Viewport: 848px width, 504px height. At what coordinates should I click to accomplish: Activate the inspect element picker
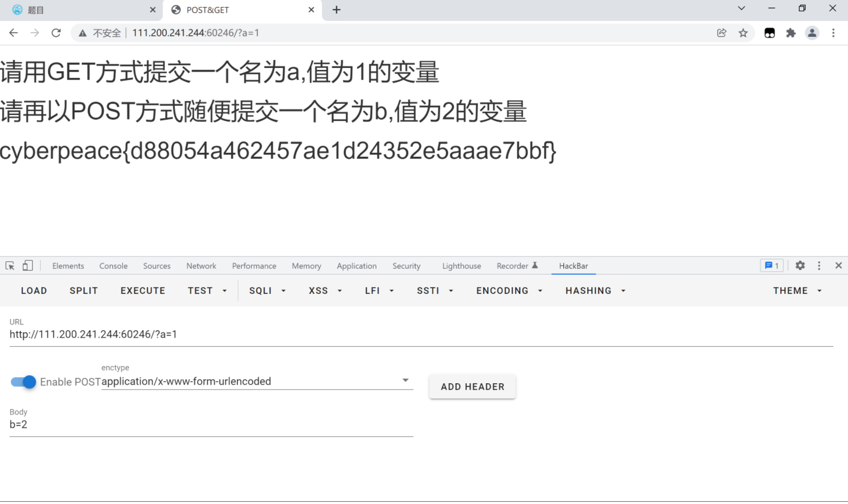[x=10, y=266]
